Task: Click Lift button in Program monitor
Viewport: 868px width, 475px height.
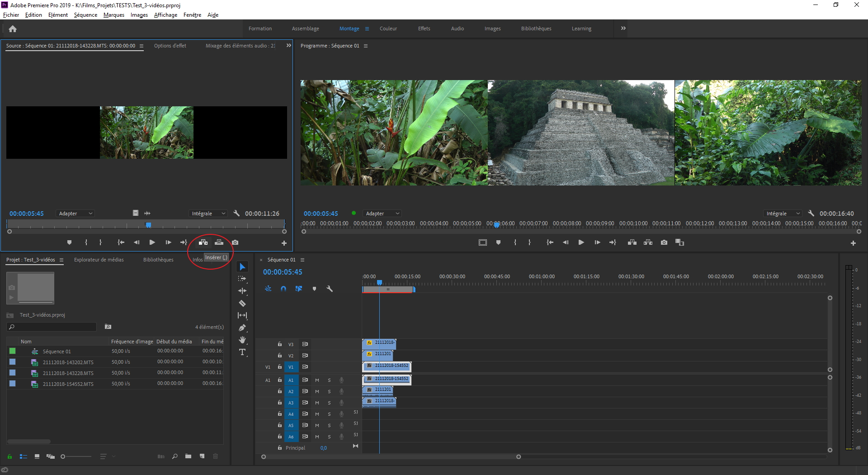Action: click(632, 242)
